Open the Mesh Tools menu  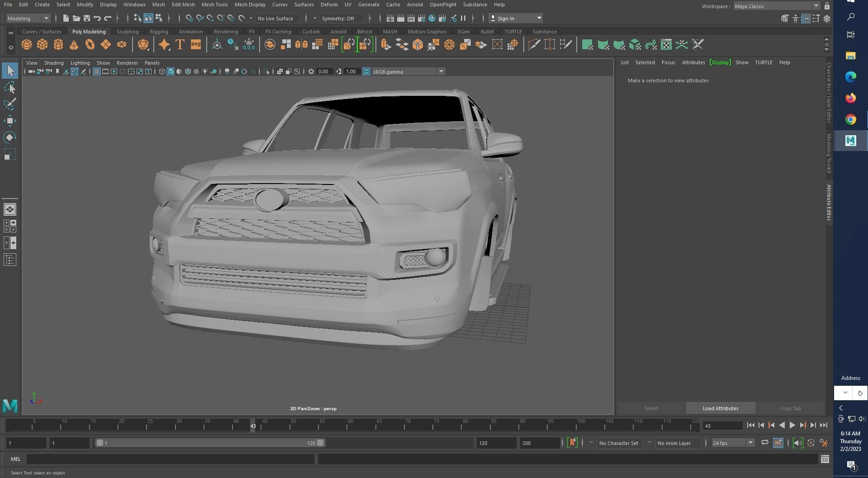point(214,5)
